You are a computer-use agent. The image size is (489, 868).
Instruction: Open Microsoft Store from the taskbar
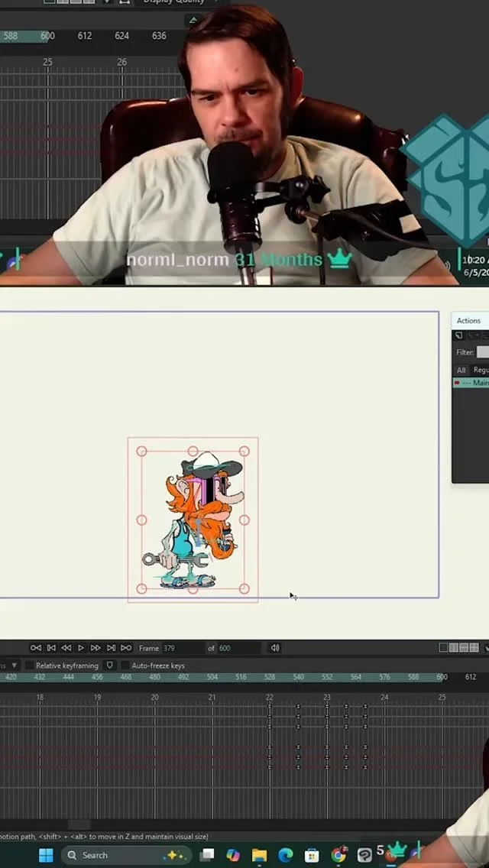coord(312,855)
